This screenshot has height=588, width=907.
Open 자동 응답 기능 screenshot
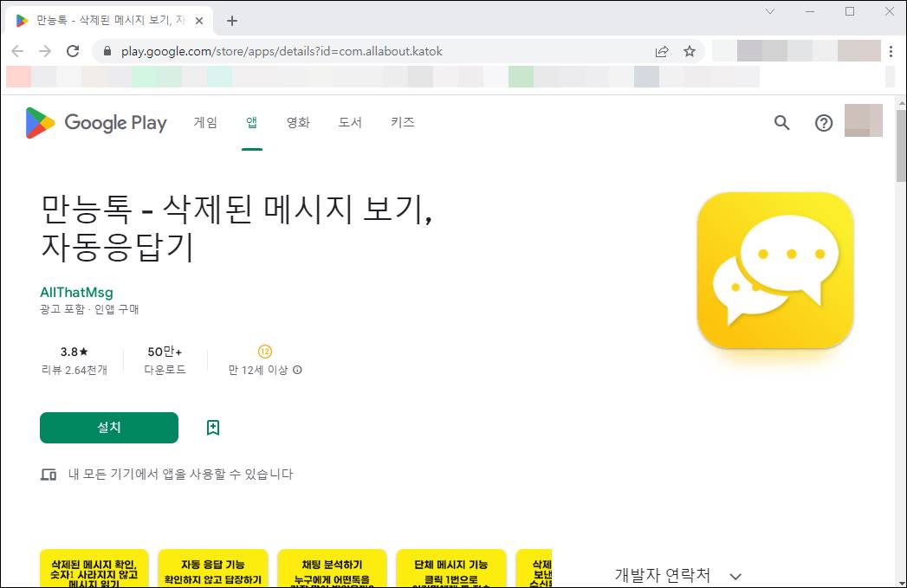click(213, 569)
